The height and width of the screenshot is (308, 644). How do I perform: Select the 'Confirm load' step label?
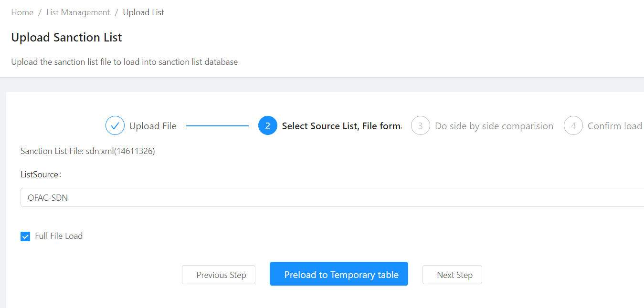pyautogui.click(x=614, y=126)
